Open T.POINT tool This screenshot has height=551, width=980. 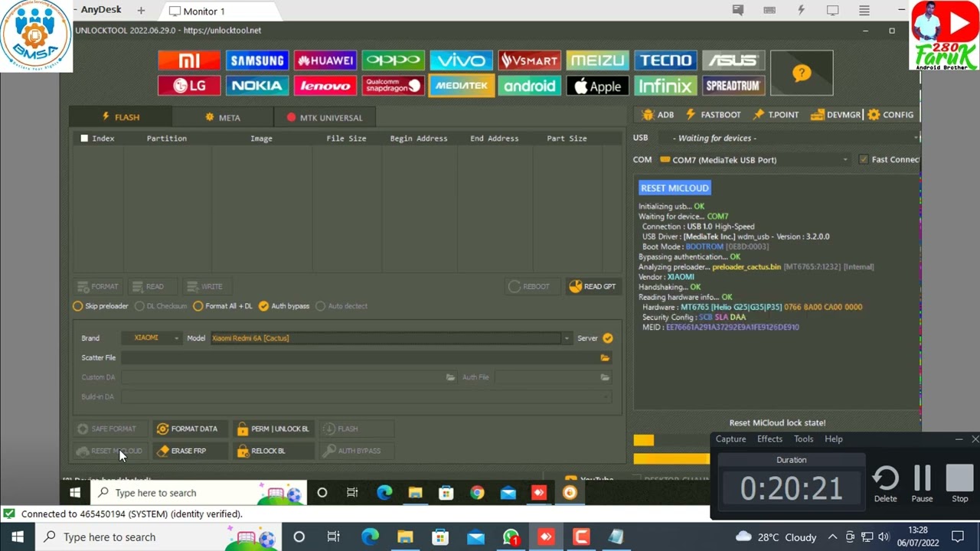(776, 115)
